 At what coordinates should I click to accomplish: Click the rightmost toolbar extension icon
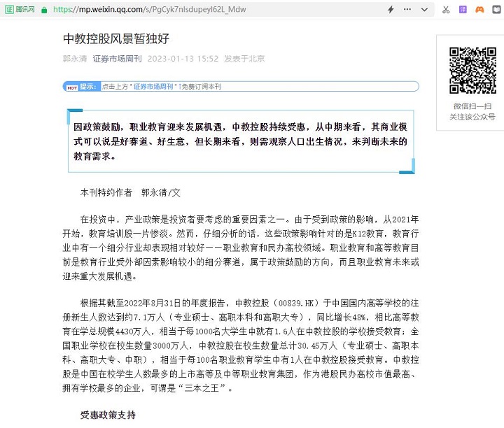(x=496, y=10)
